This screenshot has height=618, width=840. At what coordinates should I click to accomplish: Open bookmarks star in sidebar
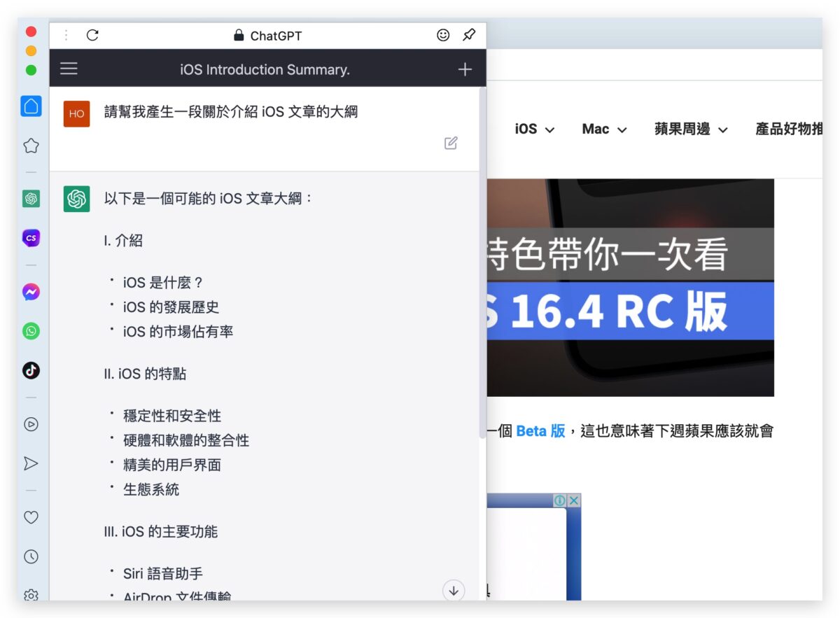tap(31, 146)
